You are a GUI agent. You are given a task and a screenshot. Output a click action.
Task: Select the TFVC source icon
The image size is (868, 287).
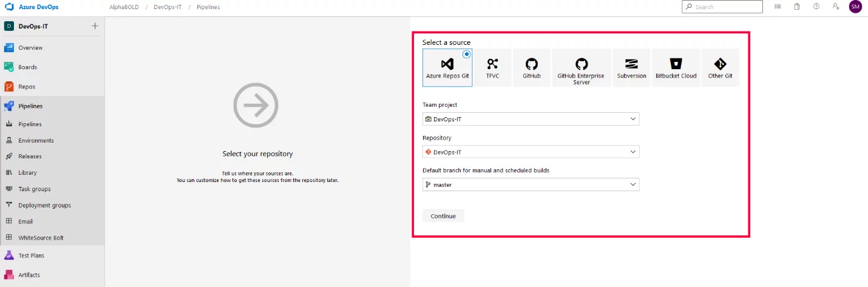pos(492,64)
